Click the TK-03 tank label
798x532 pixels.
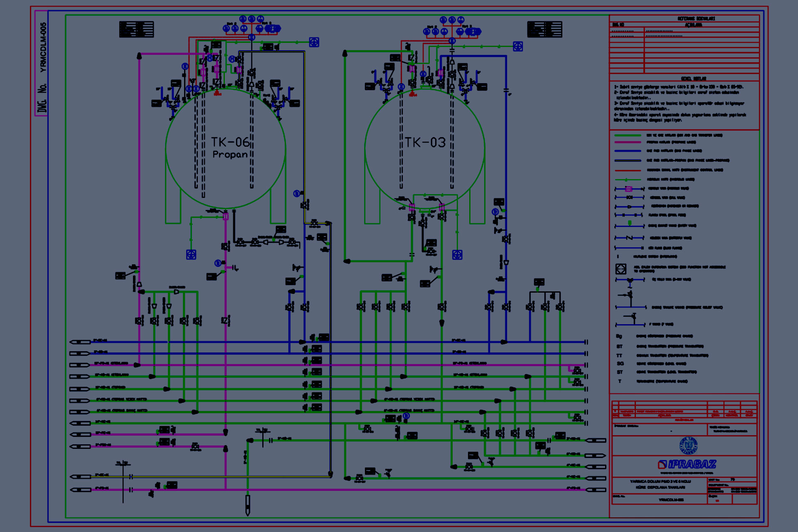[425, 143]
